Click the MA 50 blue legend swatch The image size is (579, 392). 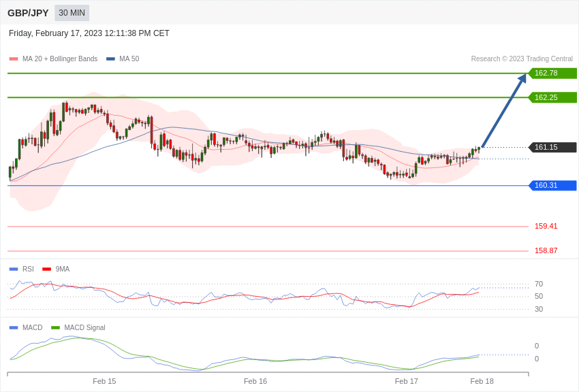pyautogui.click(x=110, y=59)
